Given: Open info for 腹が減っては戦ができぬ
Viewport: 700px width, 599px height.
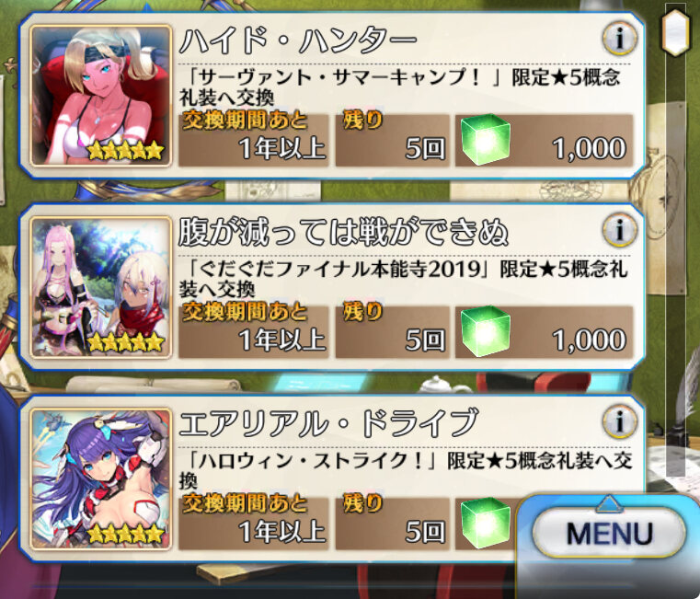Looking at the screenshot, I should point(620,230).
